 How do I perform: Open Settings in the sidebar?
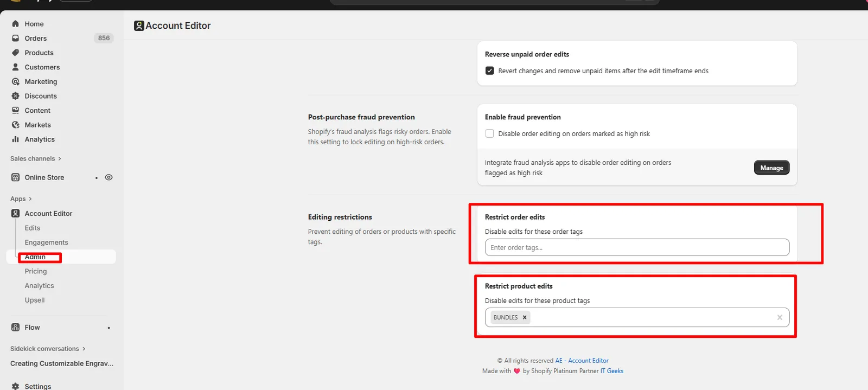[x=38, y=386]
